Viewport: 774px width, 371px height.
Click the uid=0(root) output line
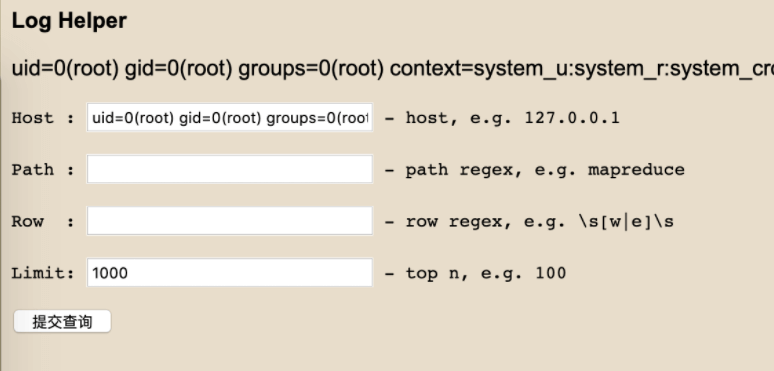tap(392, 69)
